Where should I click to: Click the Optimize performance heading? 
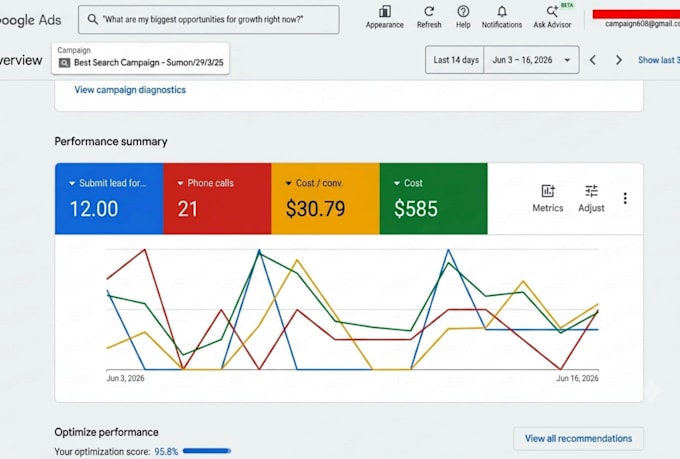107,432
